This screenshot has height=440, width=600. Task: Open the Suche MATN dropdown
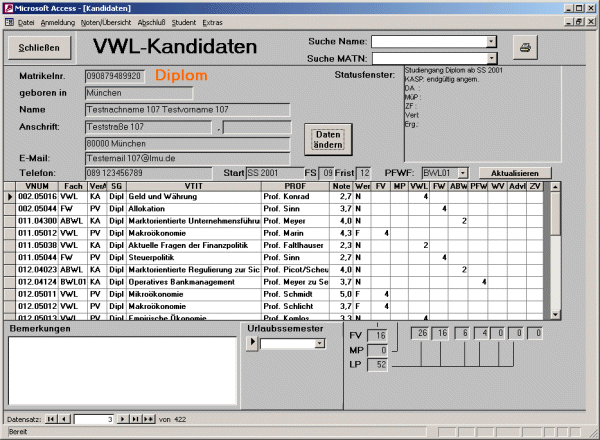492,58
